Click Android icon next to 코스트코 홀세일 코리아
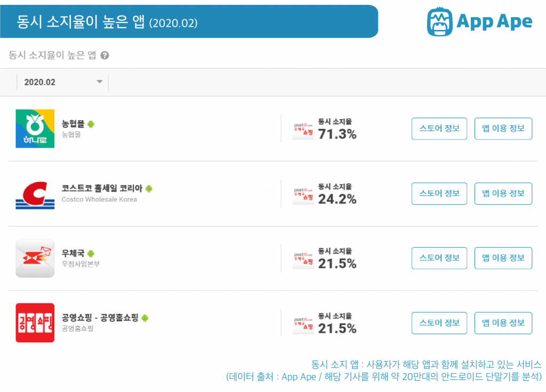 coord(149,189)
